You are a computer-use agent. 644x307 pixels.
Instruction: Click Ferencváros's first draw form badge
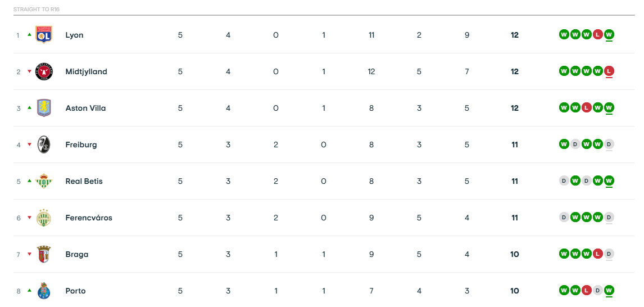564,218
